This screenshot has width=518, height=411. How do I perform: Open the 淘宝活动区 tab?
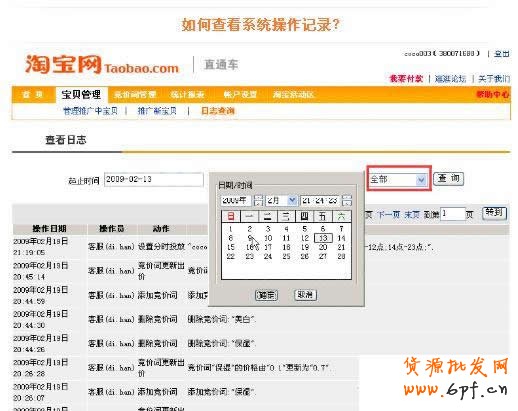[x=293, y=95]
